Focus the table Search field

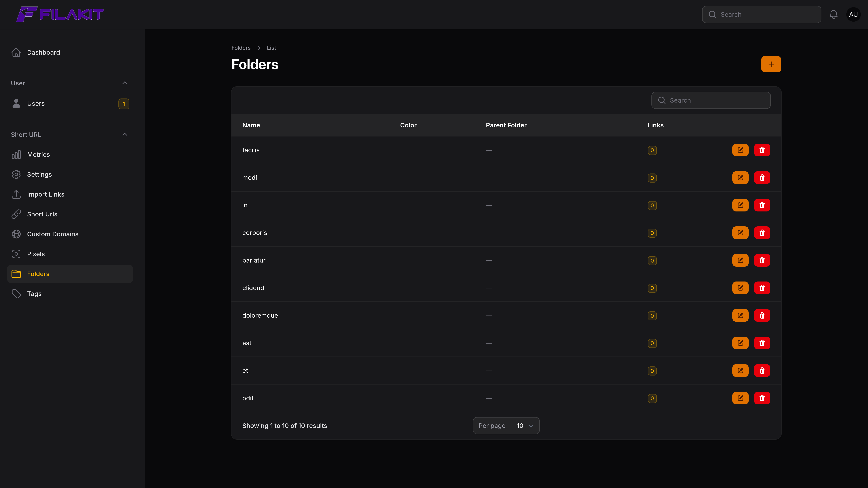pyautogui.click(x=711, y=100)
